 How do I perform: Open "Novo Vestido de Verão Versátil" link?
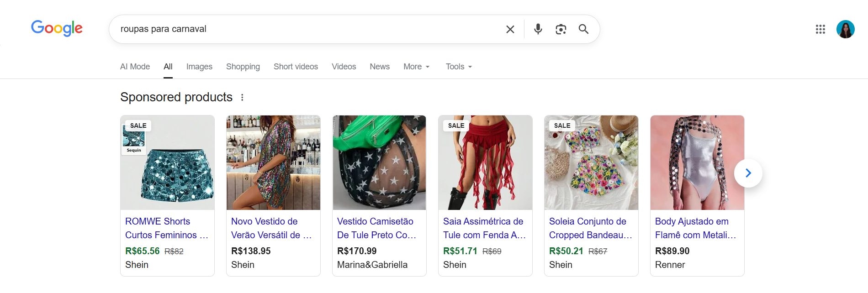click(271, 228)
